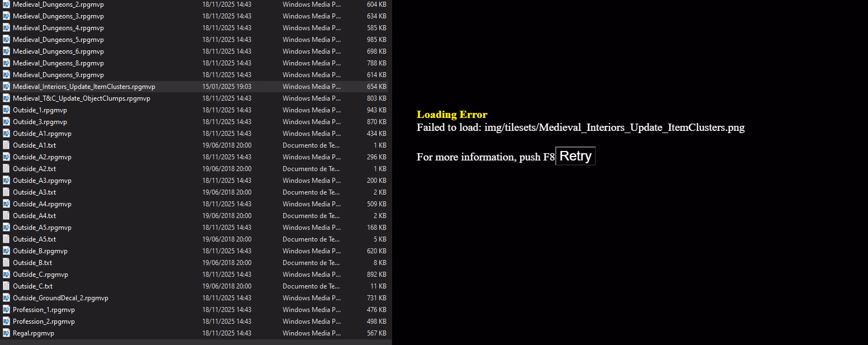Click the media icon beside Regal.rpgmvp

[x=7, y=333]
